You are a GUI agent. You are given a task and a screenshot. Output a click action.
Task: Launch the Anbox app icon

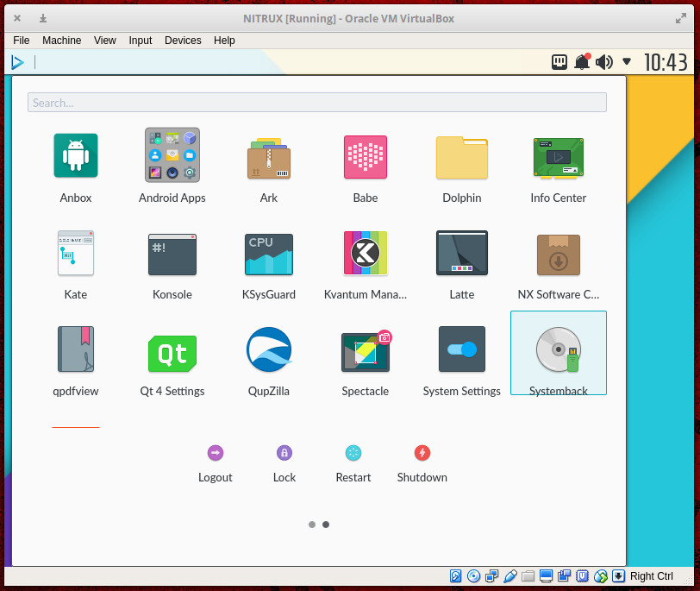point(76,156)
